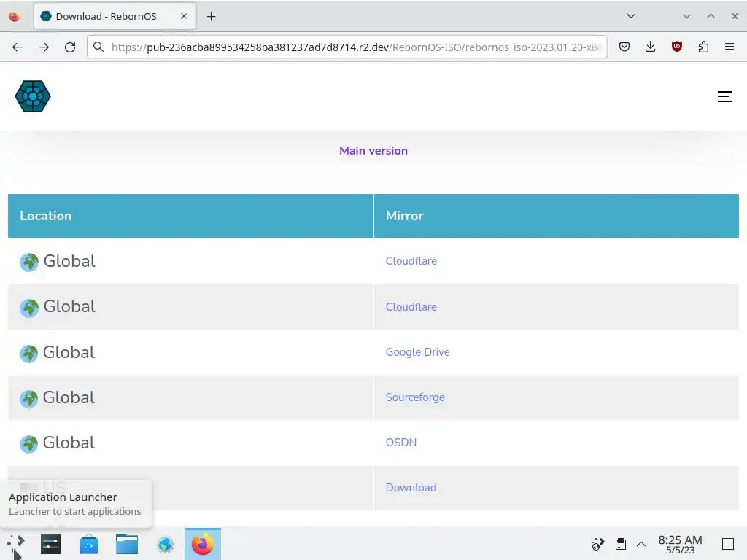Image resolution: width=747 pixels, height=560 pixels.
Task: Open System Settings from the taskbar
Action: (x=51, y=544)
